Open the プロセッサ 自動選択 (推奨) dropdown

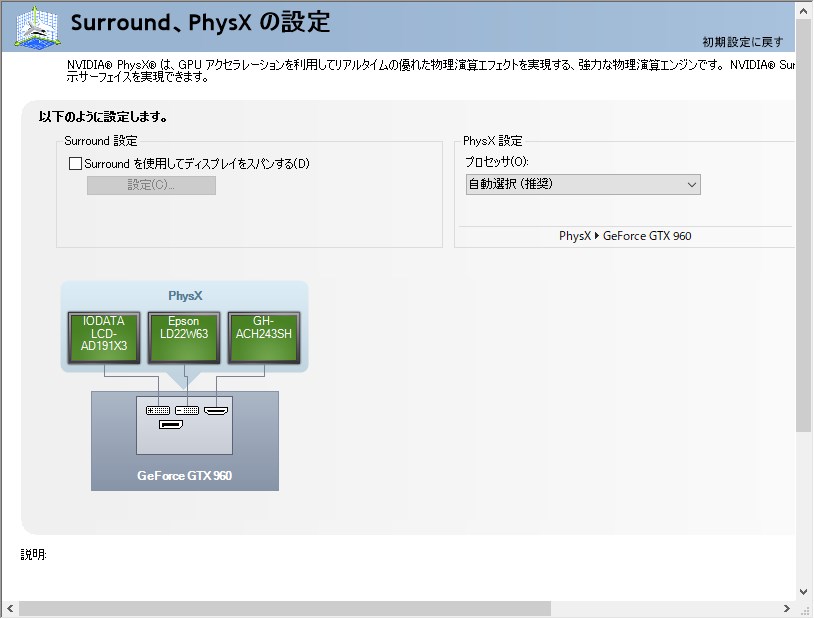(583, 184)
